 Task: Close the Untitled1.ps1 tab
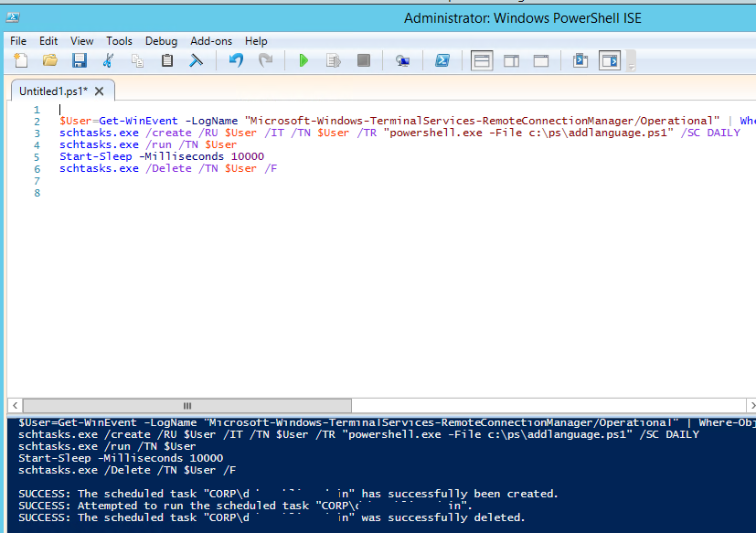coord(100,91)
